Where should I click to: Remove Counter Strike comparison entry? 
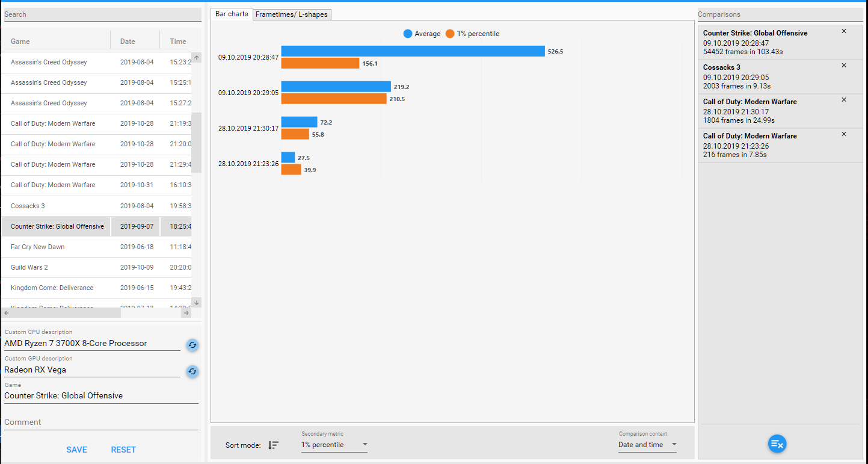coord(843,31)
